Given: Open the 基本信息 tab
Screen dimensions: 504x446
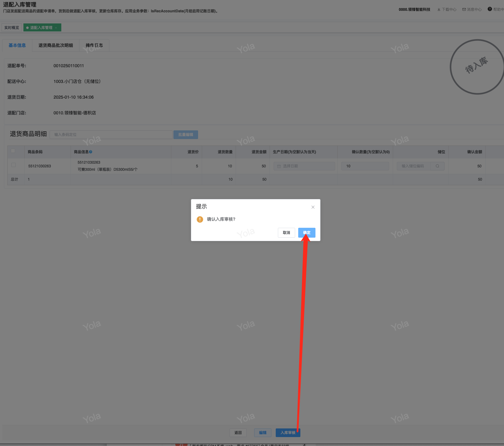Looking at the screenshot, I should (17, 45).
